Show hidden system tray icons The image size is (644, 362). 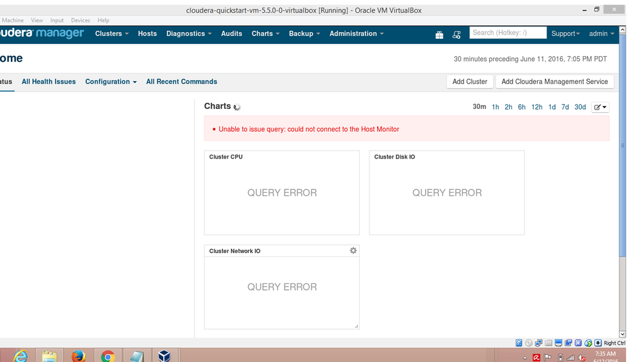pyautogui.click(x=525, y=358)
